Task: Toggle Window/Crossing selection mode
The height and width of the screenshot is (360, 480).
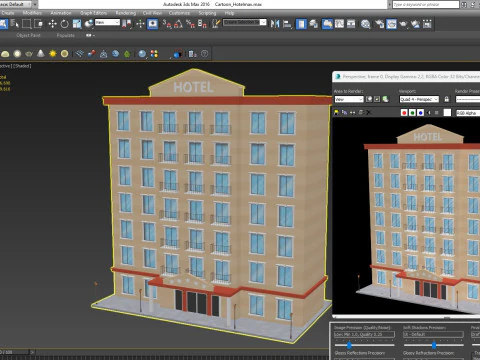Action: click(x=39, y=24)
